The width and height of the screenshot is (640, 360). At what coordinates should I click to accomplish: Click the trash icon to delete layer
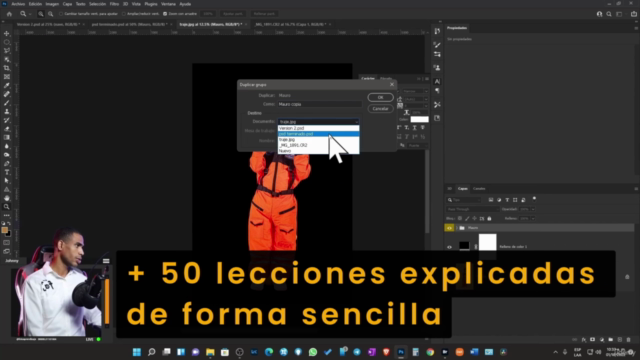coord(628,340)
